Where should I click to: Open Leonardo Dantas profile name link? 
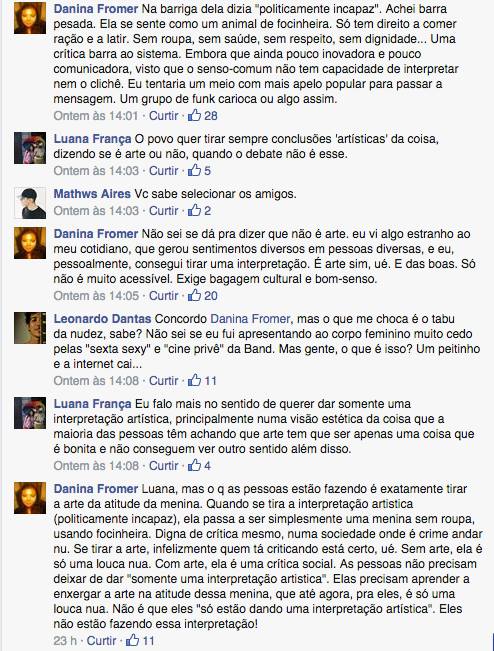click(x=102, y=319)
